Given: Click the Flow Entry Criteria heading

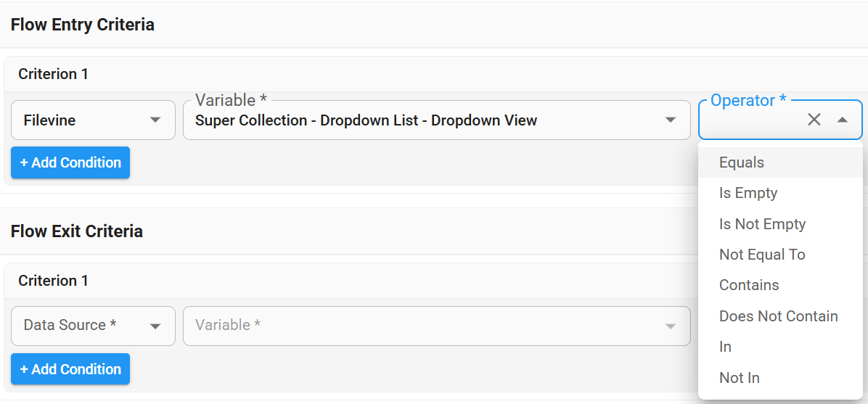Looking at the screenshot, I should click(x=82, y=25).
